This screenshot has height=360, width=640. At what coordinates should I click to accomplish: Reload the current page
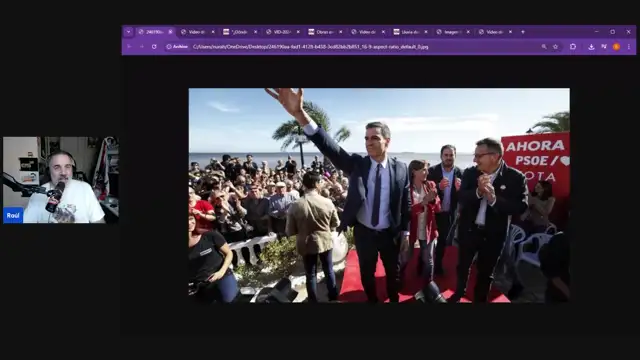[154, 47]
